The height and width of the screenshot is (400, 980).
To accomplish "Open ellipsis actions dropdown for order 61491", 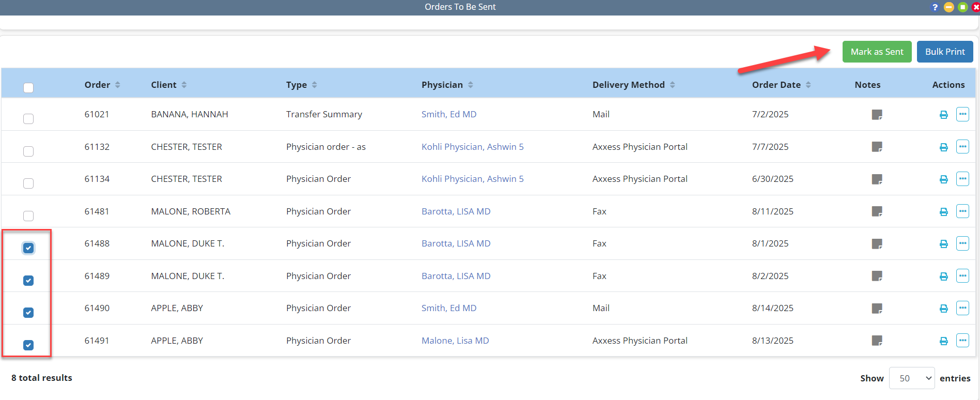I will point(962,341).
